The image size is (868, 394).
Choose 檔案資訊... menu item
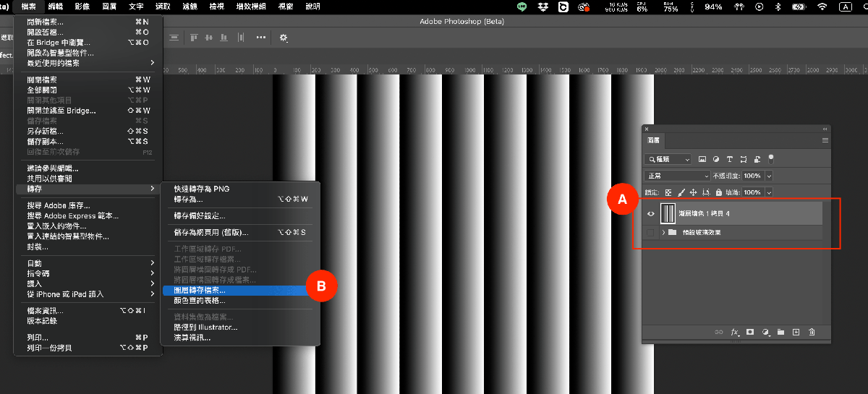[x=89, y=310]
